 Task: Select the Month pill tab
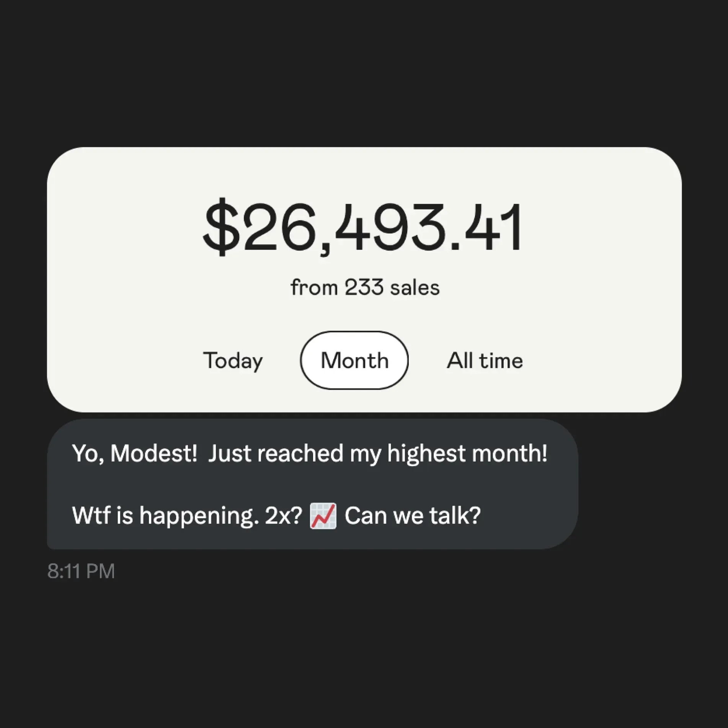(354, 360)
